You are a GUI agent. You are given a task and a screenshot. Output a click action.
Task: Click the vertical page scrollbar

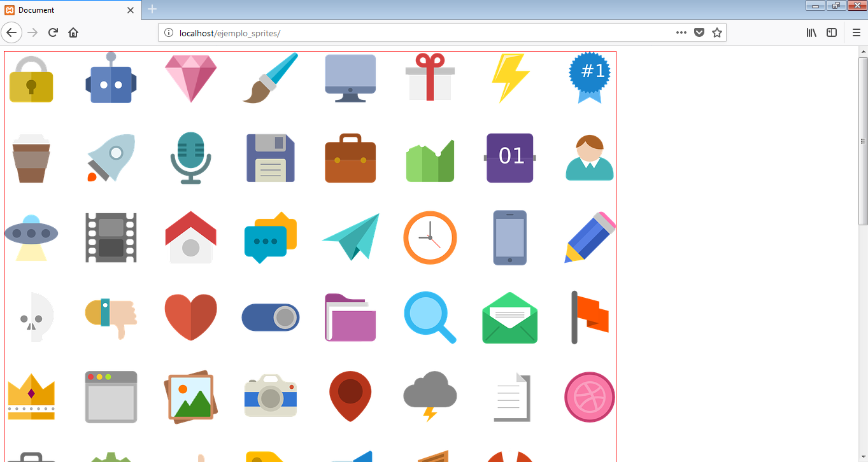pyautogui.click(x=863, y=140)
